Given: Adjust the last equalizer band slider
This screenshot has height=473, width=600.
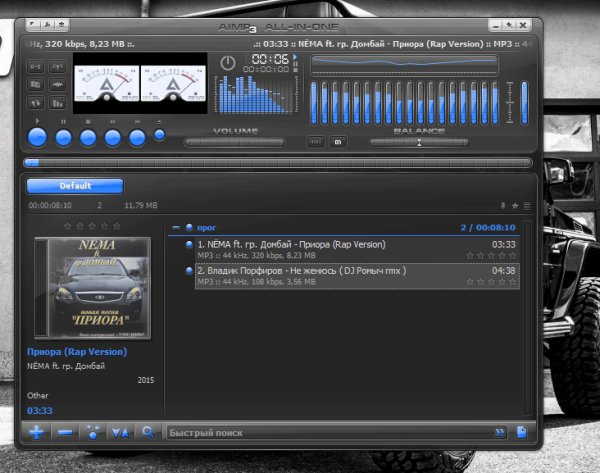Looking at the screenshot, I should tap(495, 103).
